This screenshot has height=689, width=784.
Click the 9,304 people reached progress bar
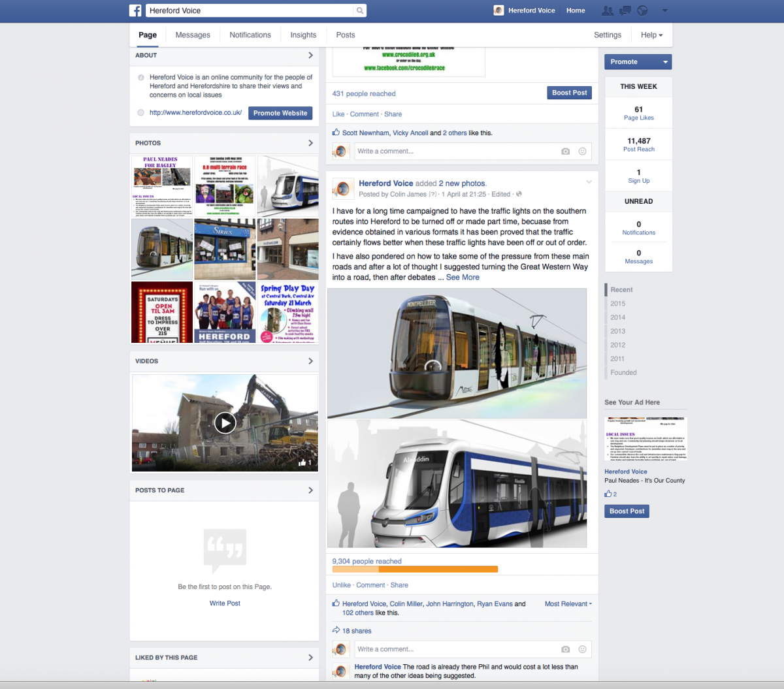pyautogui.click(x=415, y=569)
